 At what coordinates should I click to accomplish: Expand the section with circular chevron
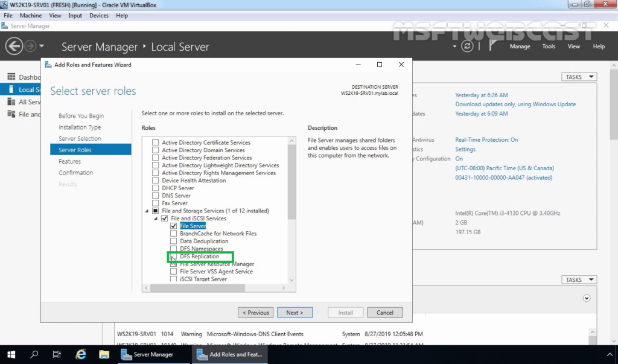point(587,298)
